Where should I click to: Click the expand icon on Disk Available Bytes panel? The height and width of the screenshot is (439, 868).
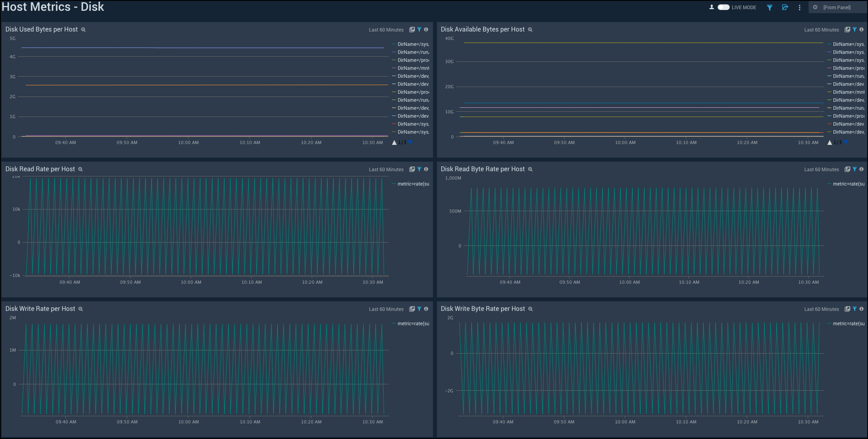tap(847, 30)
